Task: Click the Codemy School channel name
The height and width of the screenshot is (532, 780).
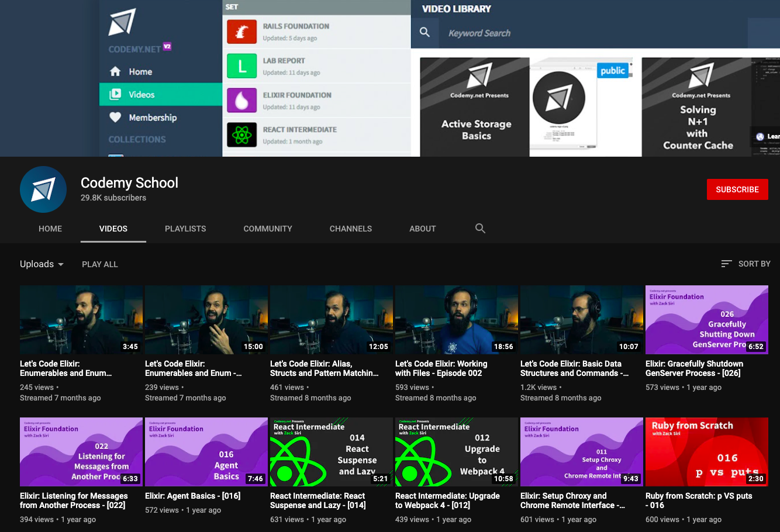Action: (129, 183)
